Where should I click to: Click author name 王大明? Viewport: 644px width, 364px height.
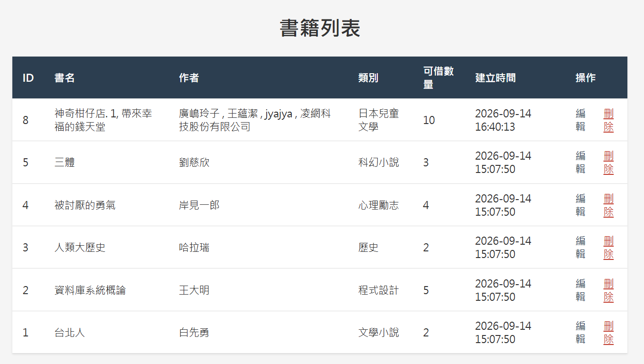coord(194,290)
